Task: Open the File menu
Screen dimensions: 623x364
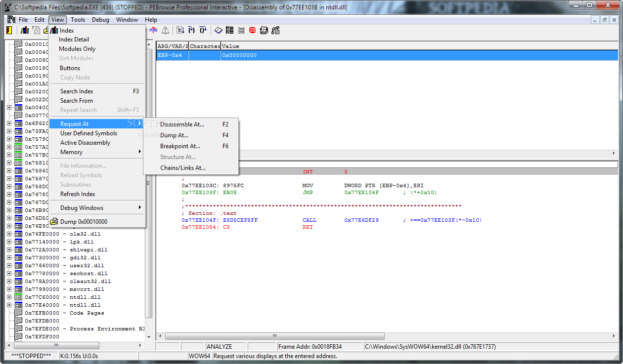Action: 23,20
